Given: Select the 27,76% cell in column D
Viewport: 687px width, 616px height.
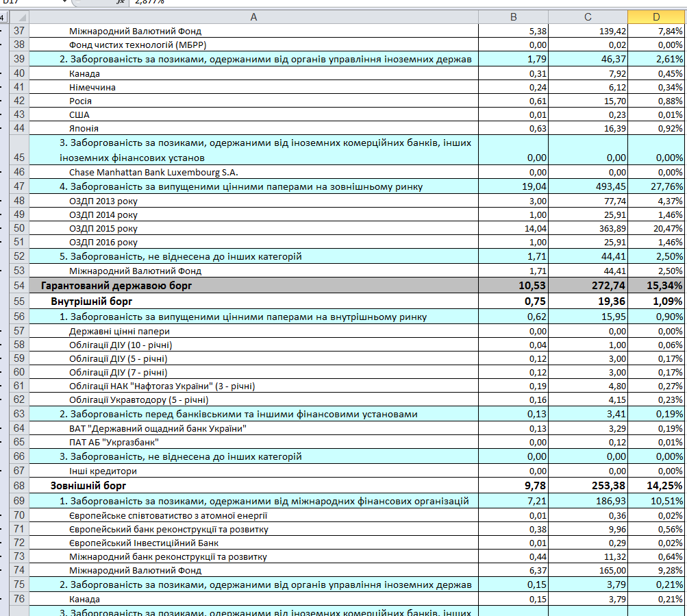Looking at the screenshot, I should (656, 186).
